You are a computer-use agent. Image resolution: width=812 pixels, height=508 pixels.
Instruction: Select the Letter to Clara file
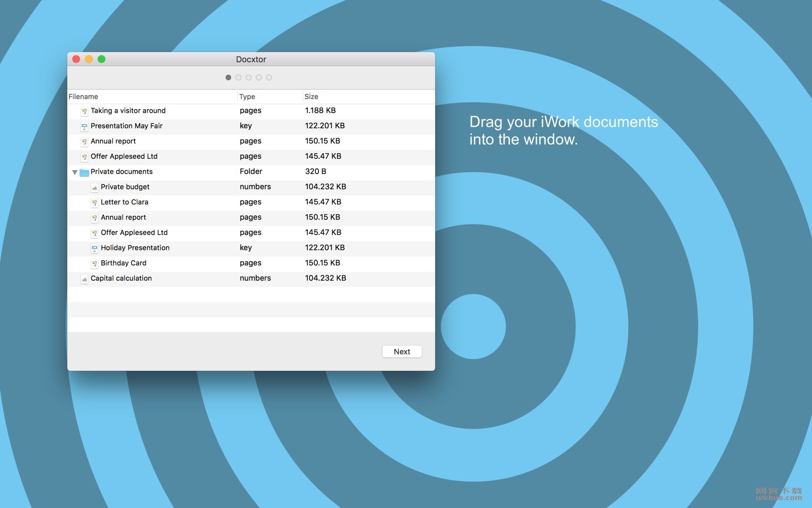251,202
